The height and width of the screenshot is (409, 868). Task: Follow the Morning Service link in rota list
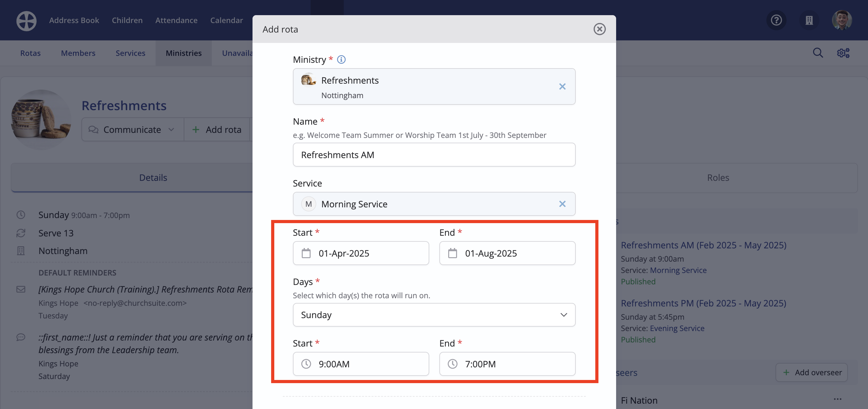(x=678, y=270)
